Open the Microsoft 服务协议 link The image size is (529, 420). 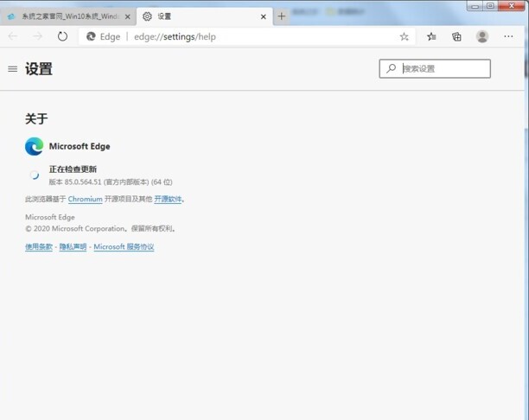point(124,246)
